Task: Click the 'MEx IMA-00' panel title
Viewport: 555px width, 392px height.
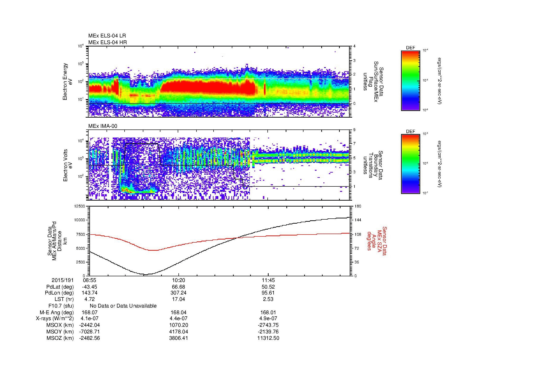Action: 103,126
